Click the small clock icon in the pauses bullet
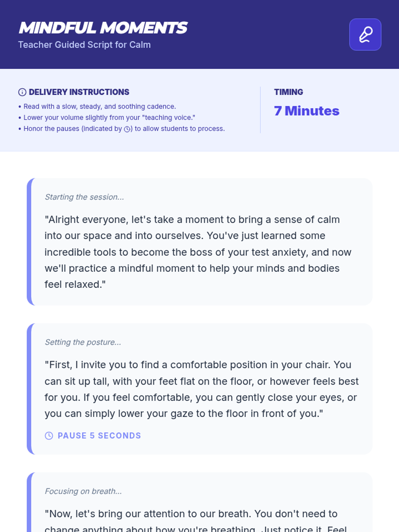The height and width of the screenshot is (532, 399). point(127,129)
